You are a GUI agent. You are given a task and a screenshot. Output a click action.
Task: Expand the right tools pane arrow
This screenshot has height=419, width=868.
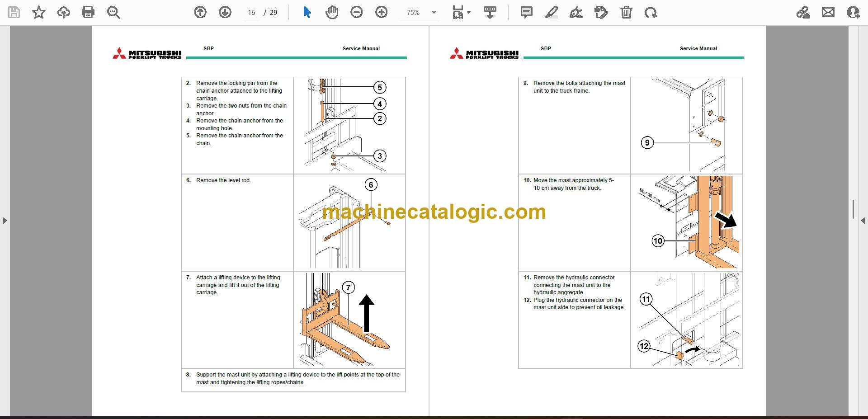tap(863, 221)
